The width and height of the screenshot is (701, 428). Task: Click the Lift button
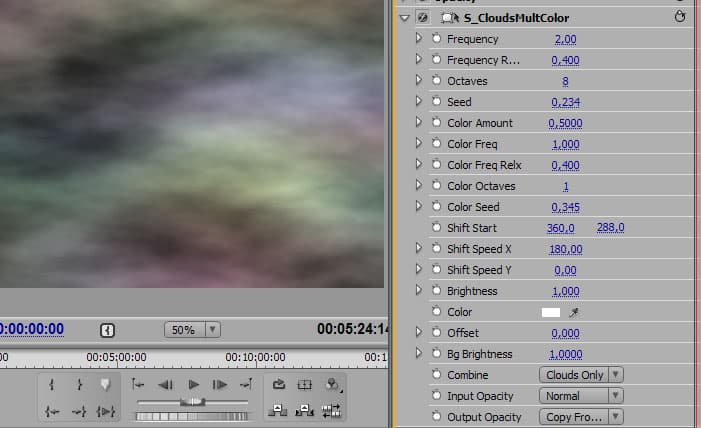click(278, 411)
